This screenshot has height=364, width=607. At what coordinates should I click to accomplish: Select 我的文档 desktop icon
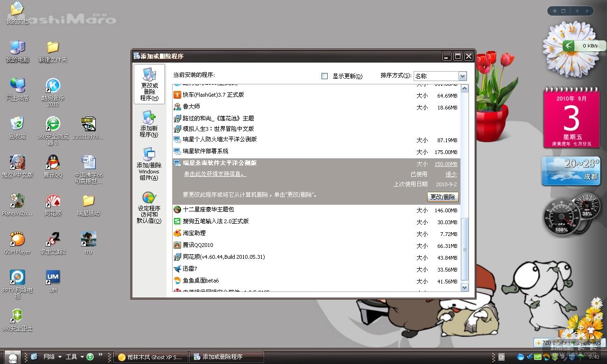[x=17, y=13]
